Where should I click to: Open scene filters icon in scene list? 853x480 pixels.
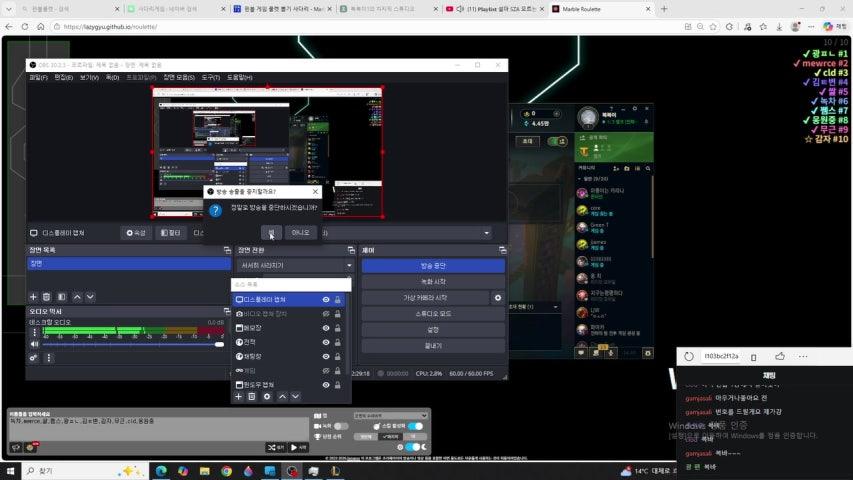(61, 297)
